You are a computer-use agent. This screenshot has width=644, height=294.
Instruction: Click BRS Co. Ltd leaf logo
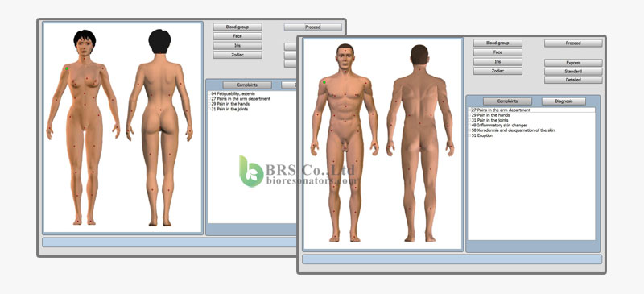(251, 171)
